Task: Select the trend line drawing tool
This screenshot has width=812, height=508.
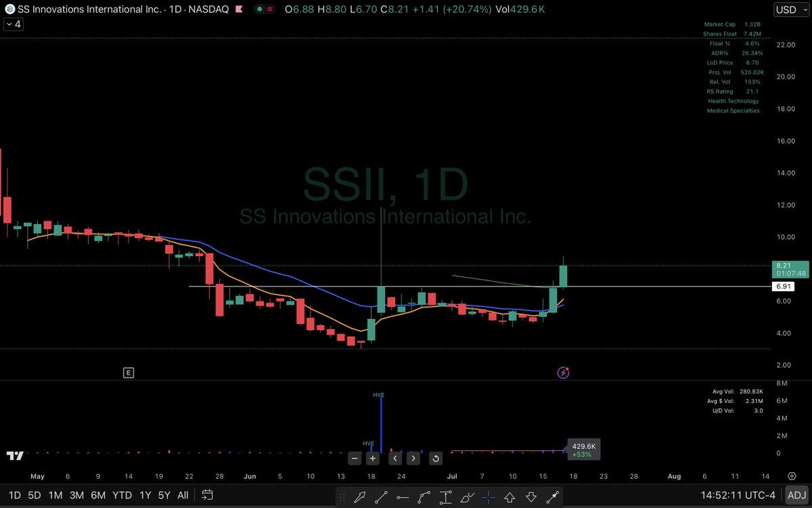Action: (382, 497)
